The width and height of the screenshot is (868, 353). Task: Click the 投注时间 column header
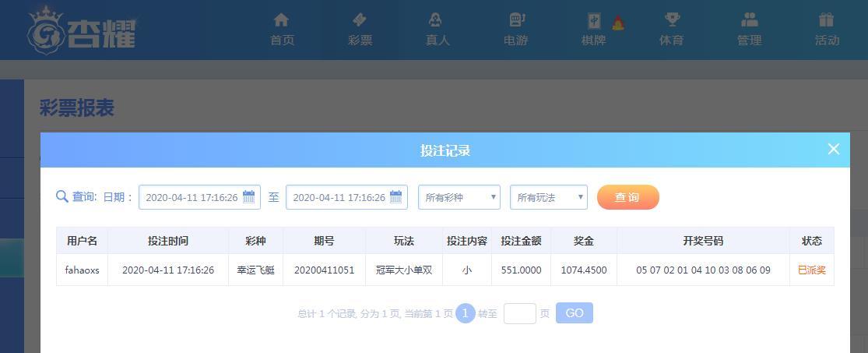click(167, 241)
